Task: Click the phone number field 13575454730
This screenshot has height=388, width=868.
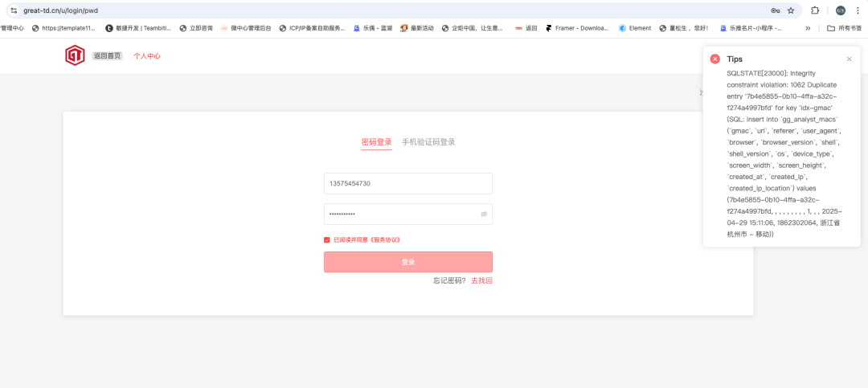Action: tap(408, 183)
